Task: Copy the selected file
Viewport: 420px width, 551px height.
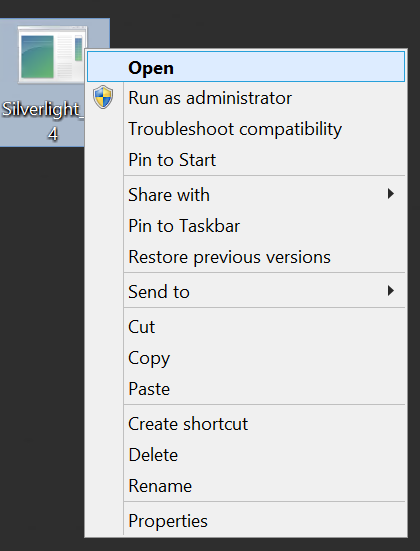Action: 246,358
